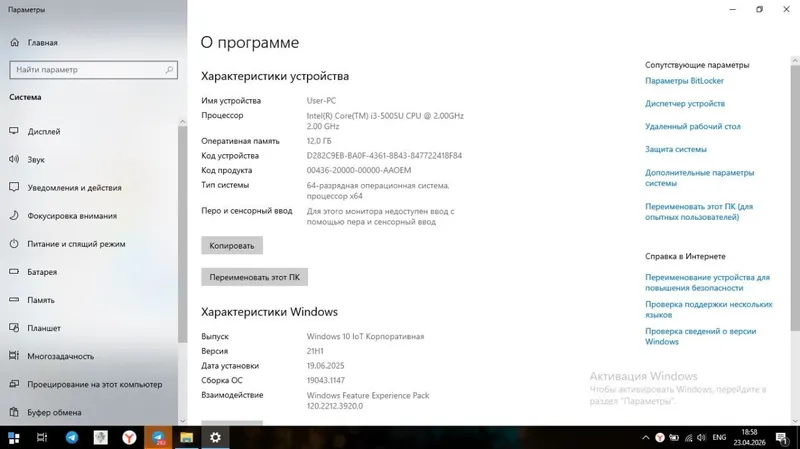The image size is (800, 449).
Task: Open the Параметры BitLocker link
Action: 684,81
